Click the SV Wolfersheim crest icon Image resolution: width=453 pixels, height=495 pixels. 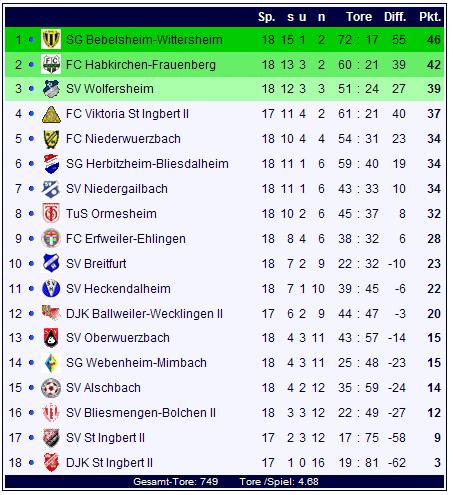coord(51,89)
